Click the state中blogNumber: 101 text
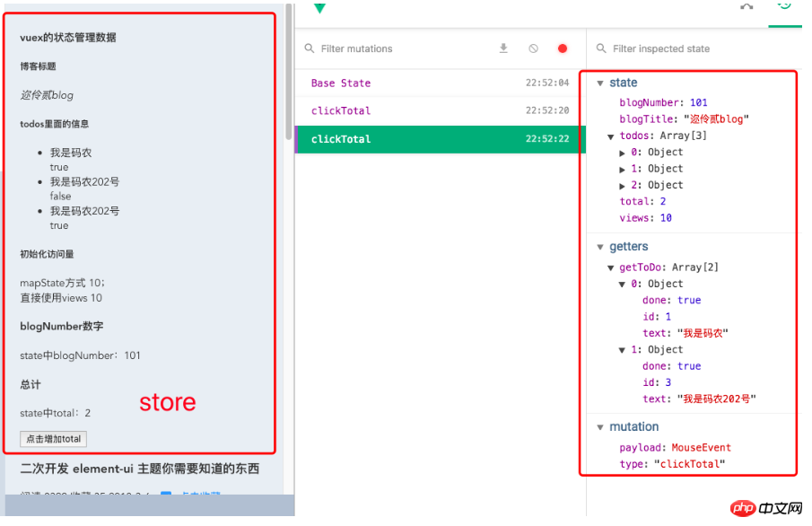The width and height of the screenshot is (812, 526). pyautogui.click(x=80, y=355)
